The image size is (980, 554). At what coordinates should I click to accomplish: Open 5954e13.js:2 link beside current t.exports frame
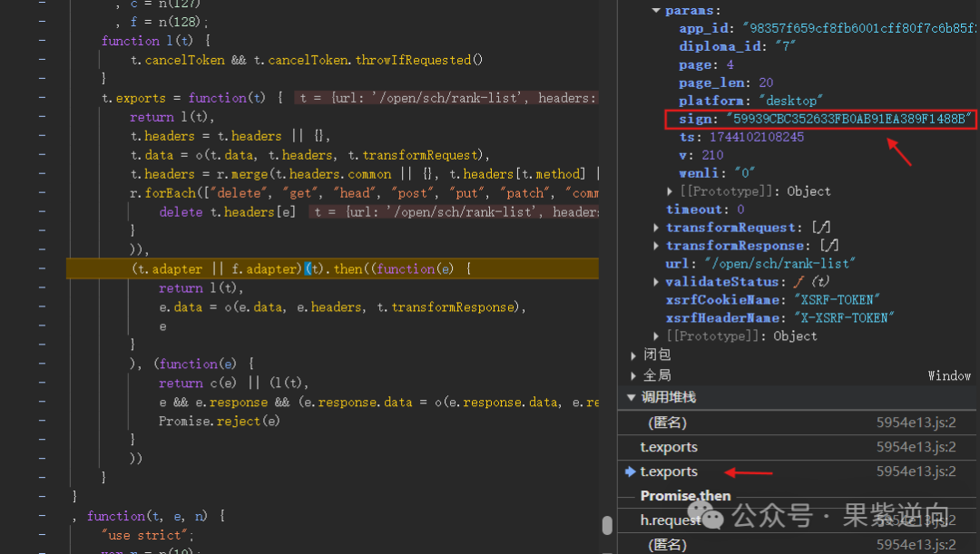click(x=916, y=471)
